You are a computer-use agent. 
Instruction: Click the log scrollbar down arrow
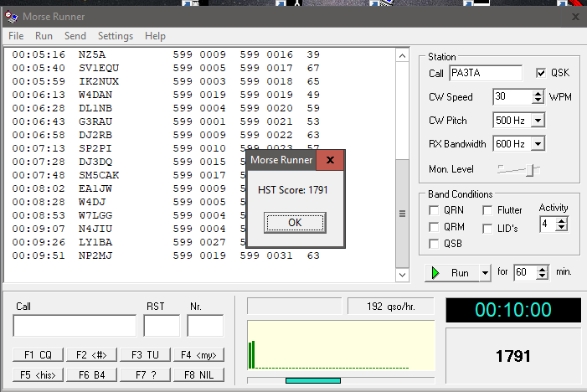(x=402, y=276)
